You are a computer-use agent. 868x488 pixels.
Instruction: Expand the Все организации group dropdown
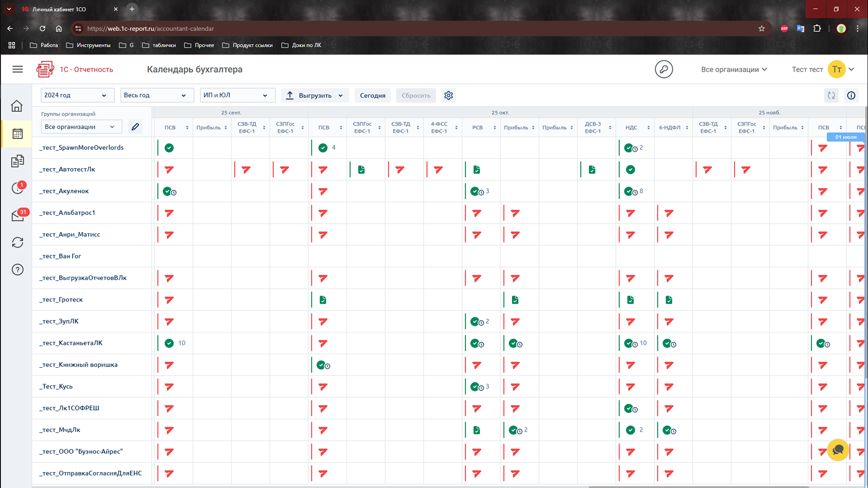[81, 127]
